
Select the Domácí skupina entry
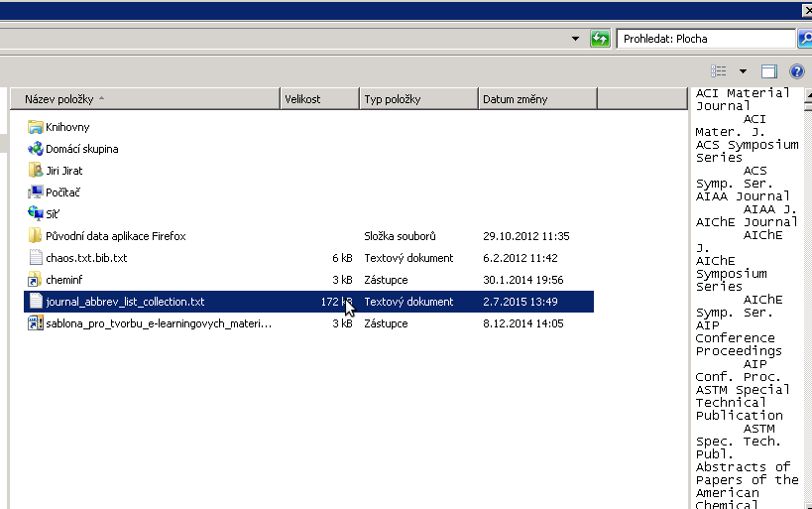click(x=82, y=149)
